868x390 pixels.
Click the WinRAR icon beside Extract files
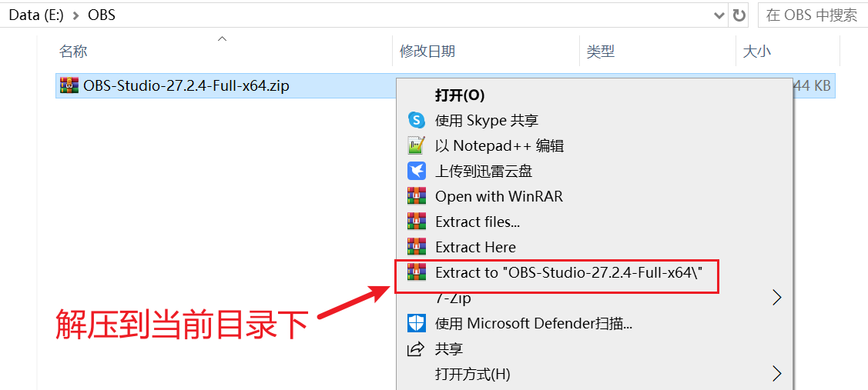[417, 222]
